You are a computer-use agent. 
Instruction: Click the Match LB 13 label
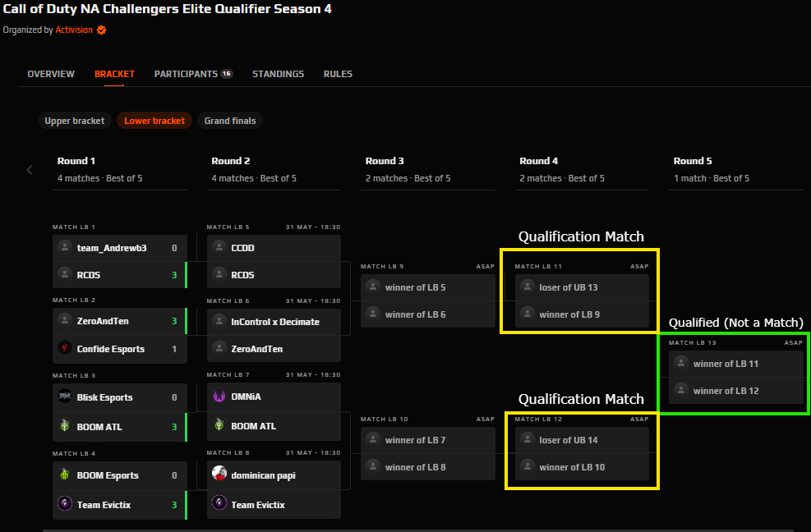(692, 343)
